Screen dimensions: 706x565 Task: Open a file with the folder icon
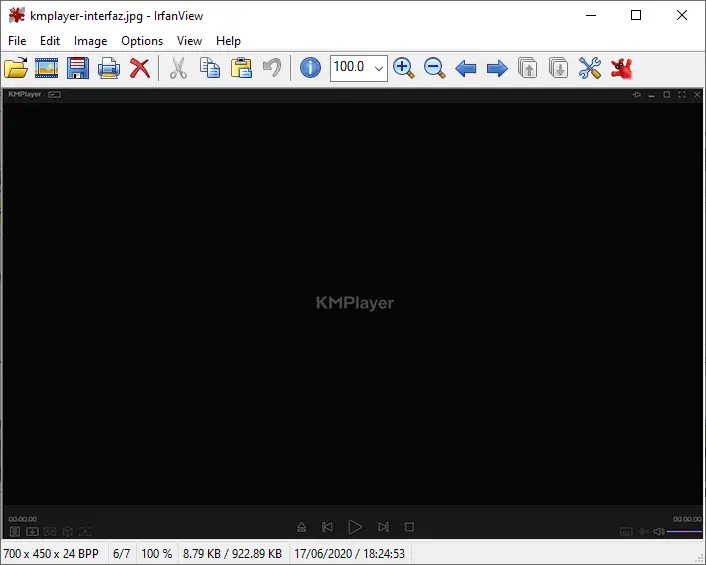point(16,68)
